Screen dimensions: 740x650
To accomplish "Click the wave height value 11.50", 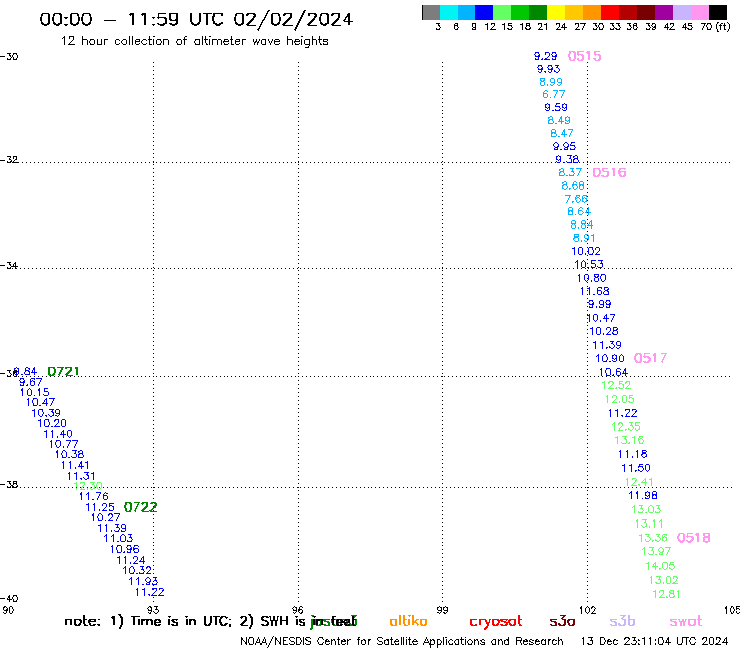I will [636, 468].
